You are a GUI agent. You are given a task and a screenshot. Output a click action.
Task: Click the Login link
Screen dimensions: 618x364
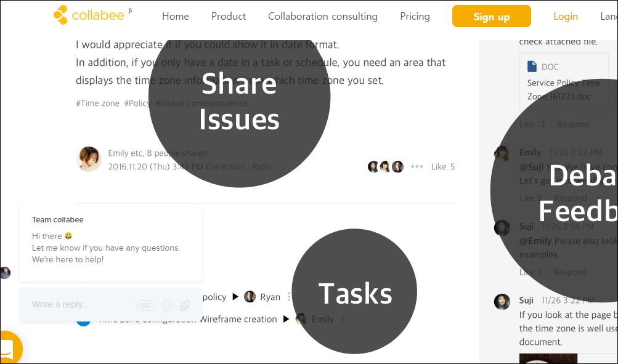tap(566, 16)
